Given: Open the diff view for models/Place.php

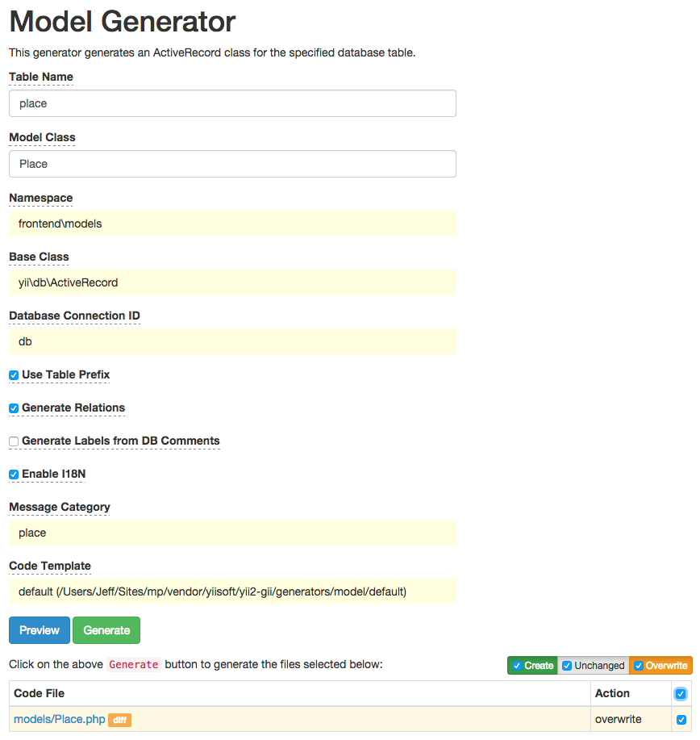Looking at the screenshot, I should [119, 719].
